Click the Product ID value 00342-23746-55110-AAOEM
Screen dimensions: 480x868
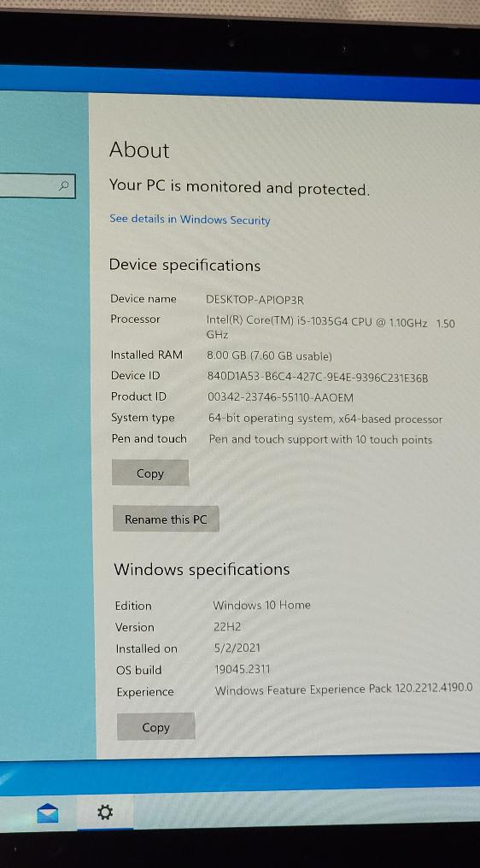(x=280, y=397)
